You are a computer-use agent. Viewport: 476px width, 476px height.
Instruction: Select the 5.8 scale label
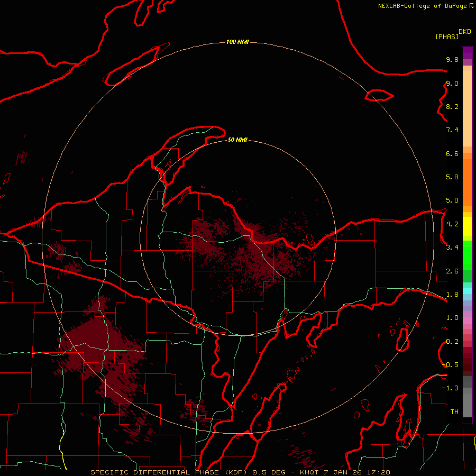452,177
